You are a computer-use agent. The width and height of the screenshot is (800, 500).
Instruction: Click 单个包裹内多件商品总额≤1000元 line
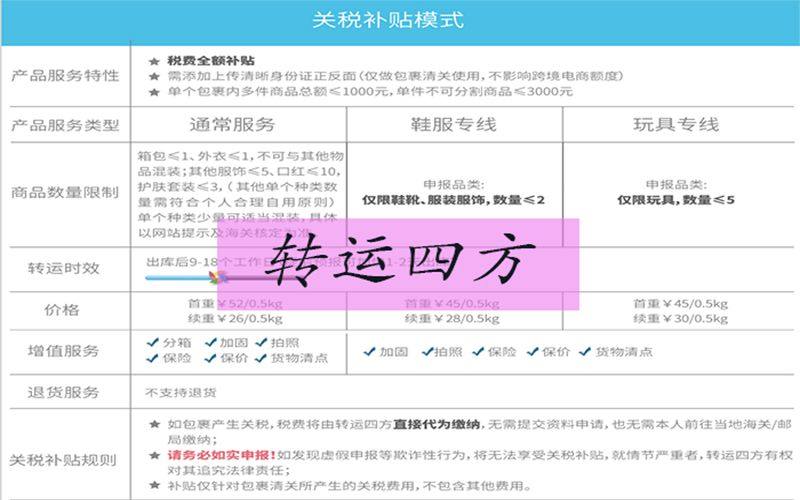pos(370,92)
